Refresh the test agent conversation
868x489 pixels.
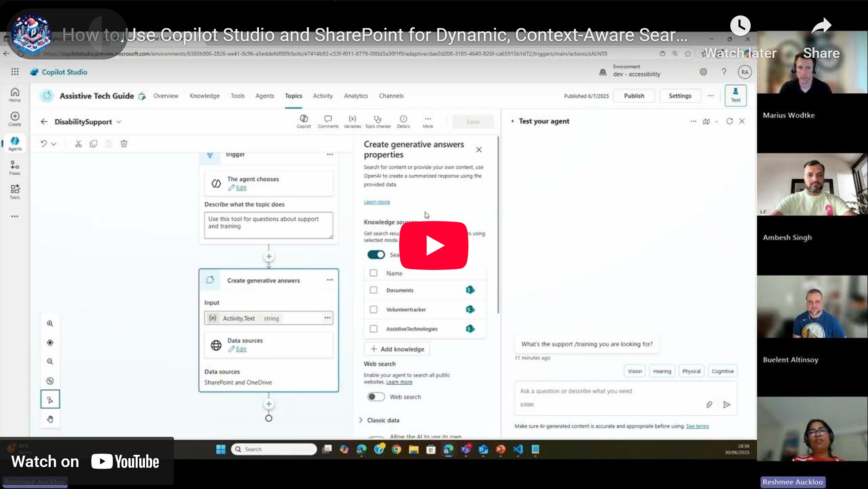click(730, 121)
